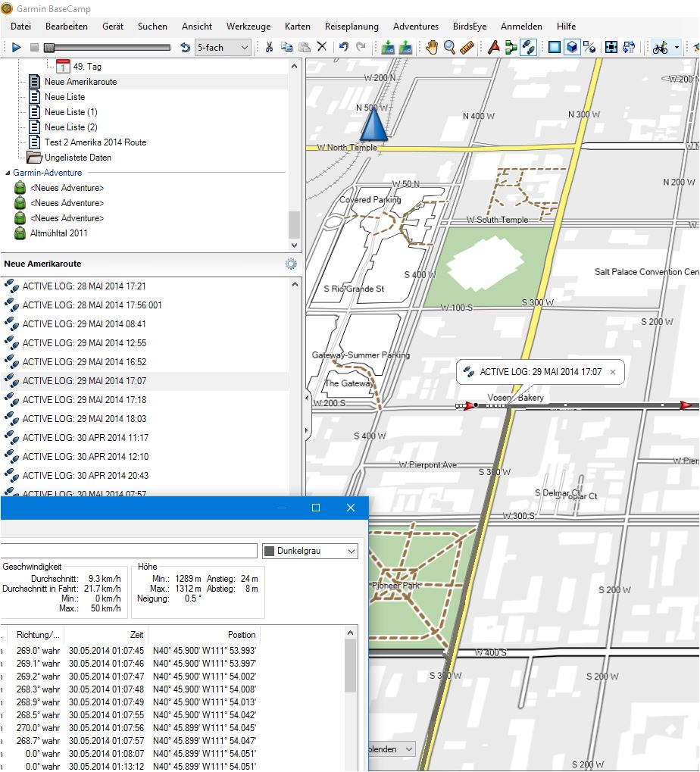The width and height of the screenshot is (700, 772).
Task: Select the New Route tool
Action: click(x=511, y=48)
